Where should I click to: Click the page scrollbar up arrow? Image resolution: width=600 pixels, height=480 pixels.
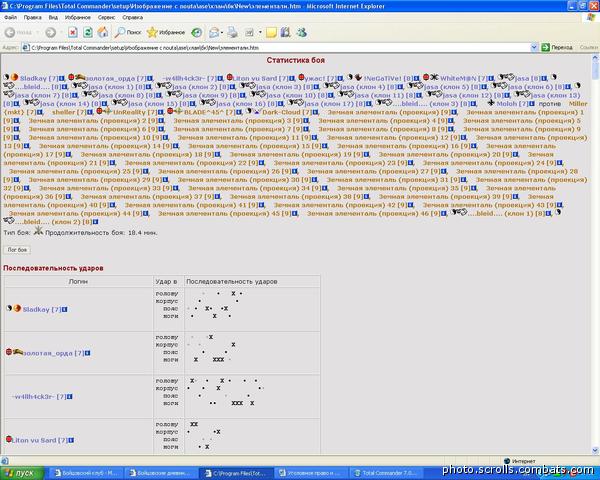(595, 59)
